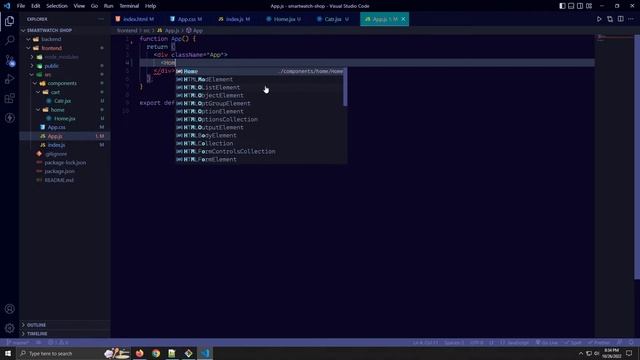
Task: Expand the TIMELINE section
Action: click(65, 334)
